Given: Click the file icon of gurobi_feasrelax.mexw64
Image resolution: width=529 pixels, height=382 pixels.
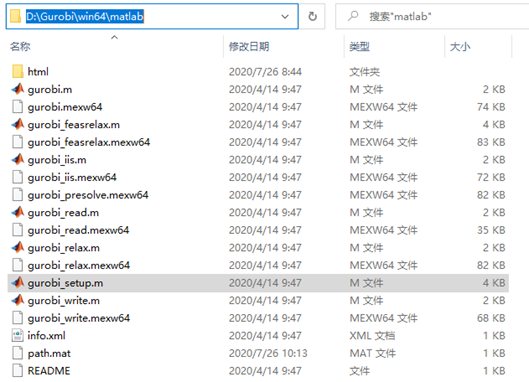Looking at the screenshot, I should pos(18,142).
